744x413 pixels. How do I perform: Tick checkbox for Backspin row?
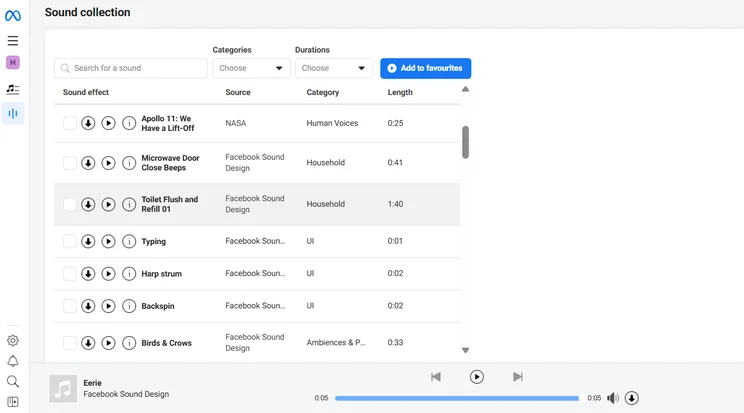pyautogui.click(x=70, y=306)
